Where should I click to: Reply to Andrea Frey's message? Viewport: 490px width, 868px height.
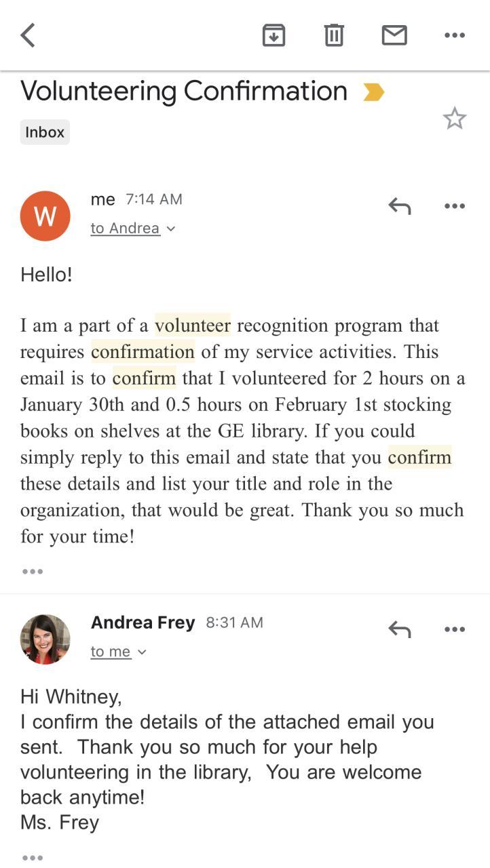pos(400,629)
